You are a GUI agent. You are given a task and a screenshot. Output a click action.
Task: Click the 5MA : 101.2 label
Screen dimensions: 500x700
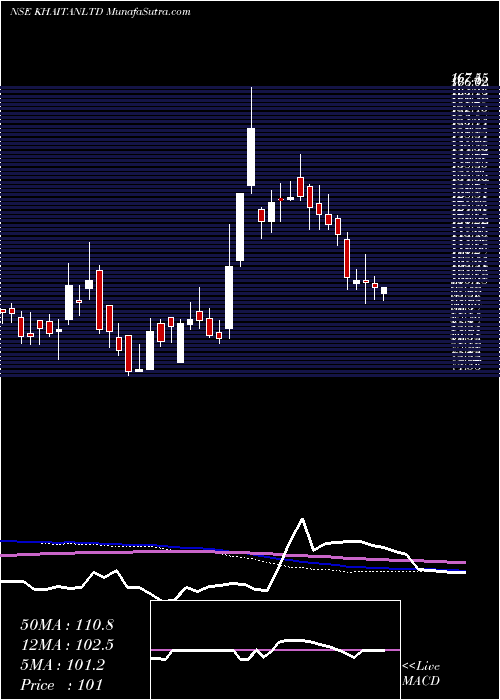click(62, 665)
